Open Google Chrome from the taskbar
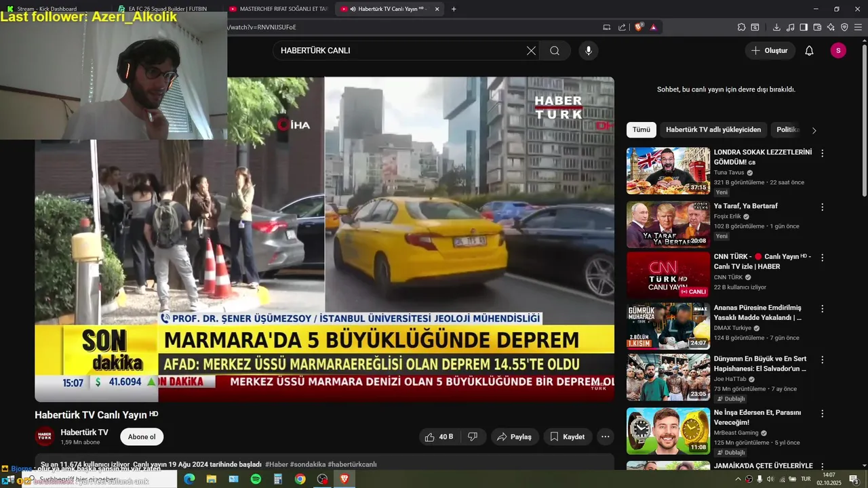The image size is (868, 488). (300, 479)
